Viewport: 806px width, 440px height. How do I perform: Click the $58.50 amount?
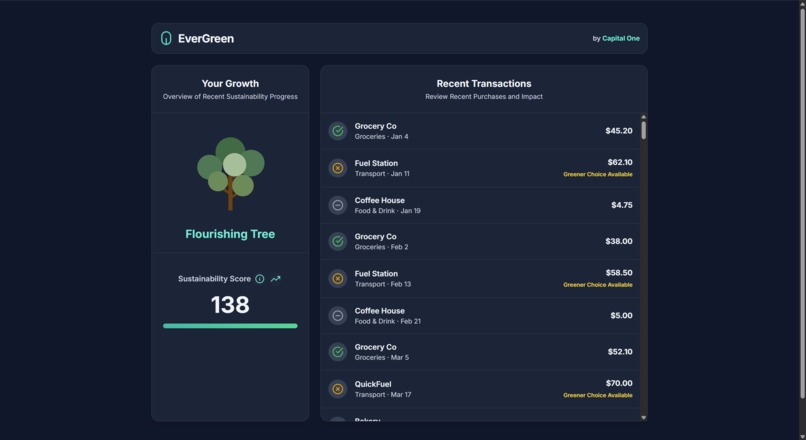(619, 273)
